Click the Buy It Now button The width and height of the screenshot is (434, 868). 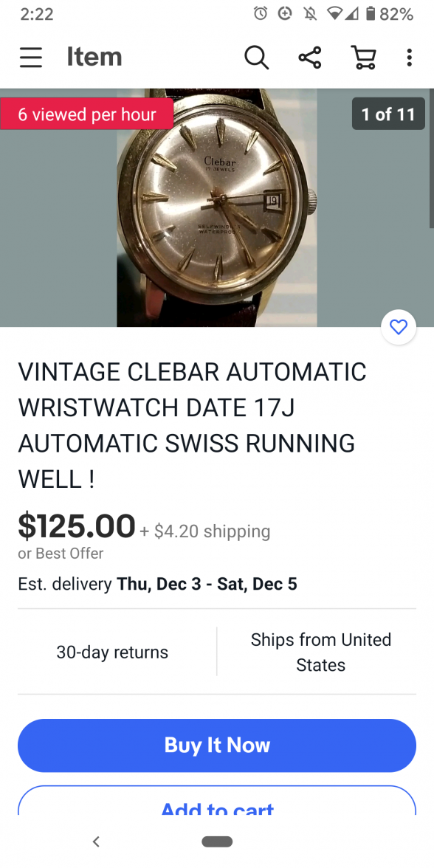coord(217,745)
